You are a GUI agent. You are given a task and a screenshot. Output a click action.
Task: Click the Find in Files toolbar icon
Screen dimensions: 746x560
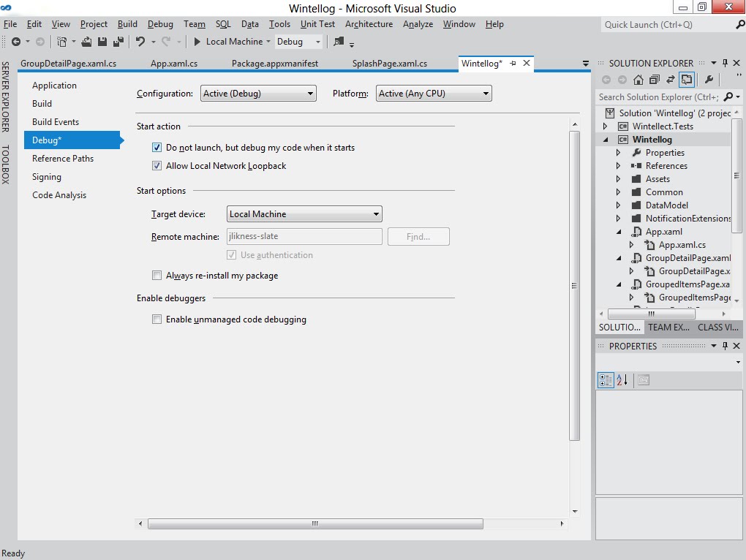click(339, 42)
